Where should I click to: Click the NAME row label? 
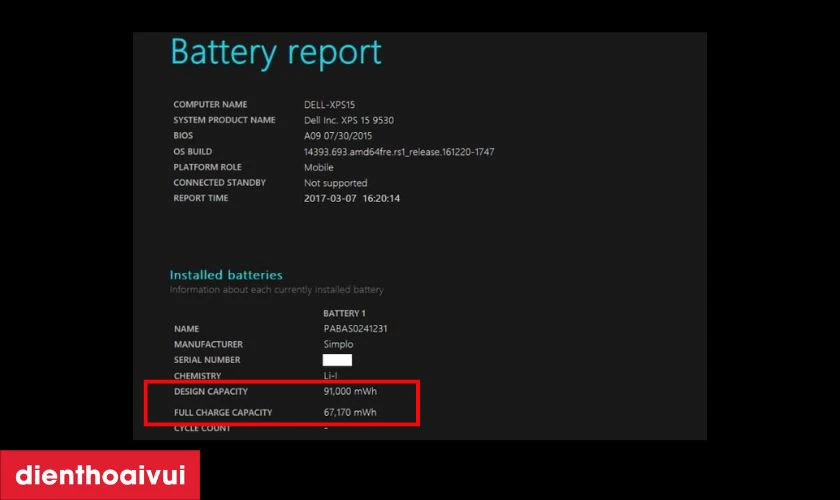pos(186,329)
